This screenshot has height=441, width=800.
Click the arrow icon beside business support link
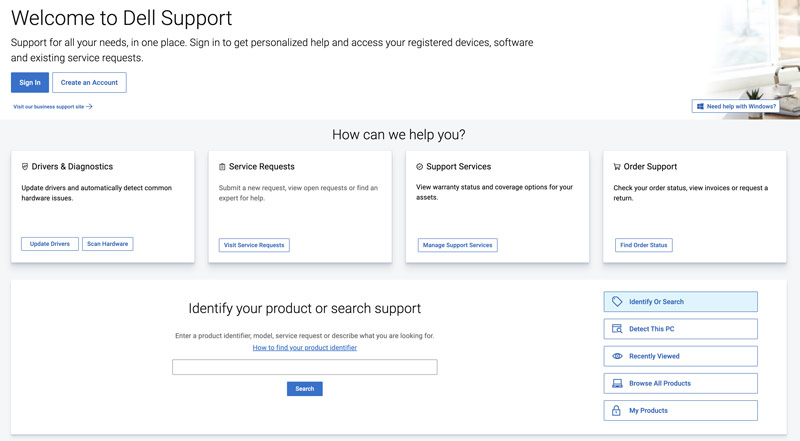coord(89,107)
